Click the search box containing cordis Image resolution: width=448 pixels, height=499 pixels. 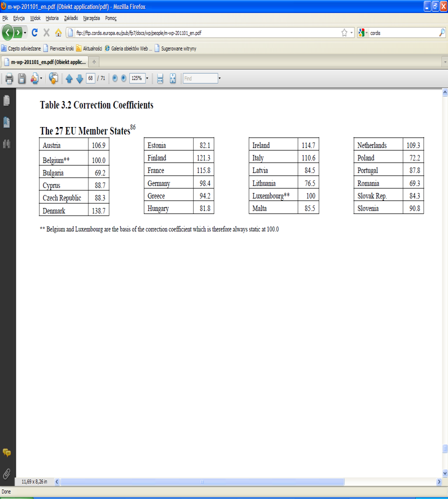[403, 33]
